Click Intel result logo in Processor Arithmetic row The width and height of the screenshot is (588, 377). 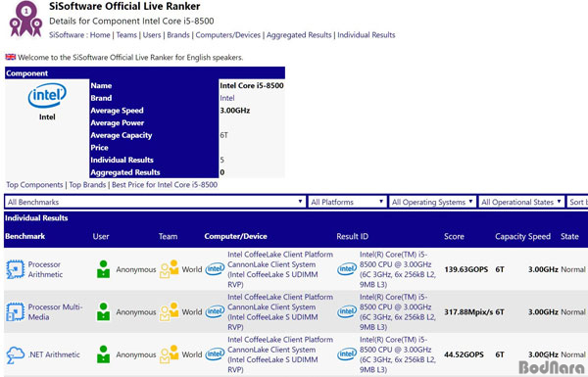coord(347,269)
